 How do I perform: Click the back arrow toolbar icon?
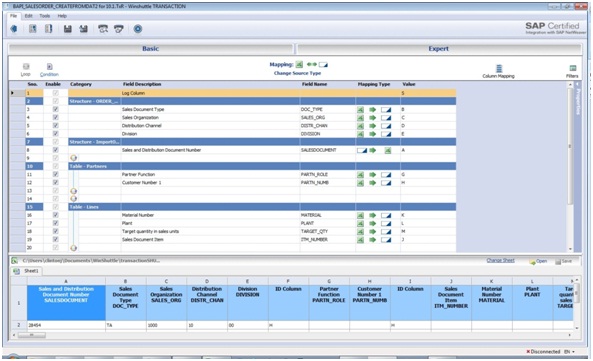click(x=14, y=29)
